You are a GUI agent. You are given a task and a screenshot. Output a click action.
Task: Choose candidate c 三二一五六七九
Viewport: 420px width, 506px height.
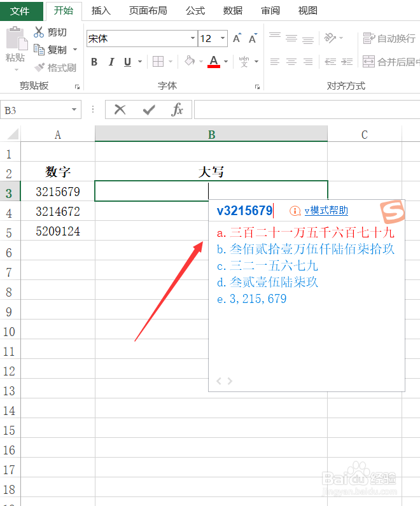[x=267, y=266]
